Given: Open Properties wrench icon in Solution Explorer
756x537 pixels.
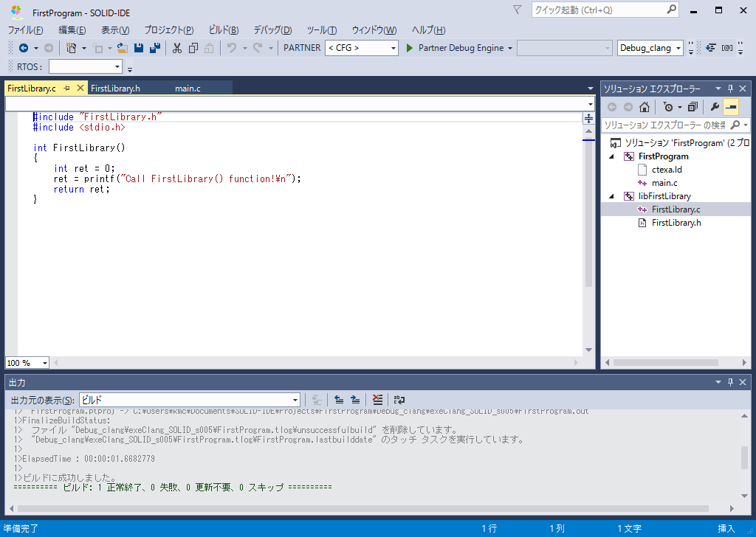Looking at the screenshot, I should (x=714, y=107).
